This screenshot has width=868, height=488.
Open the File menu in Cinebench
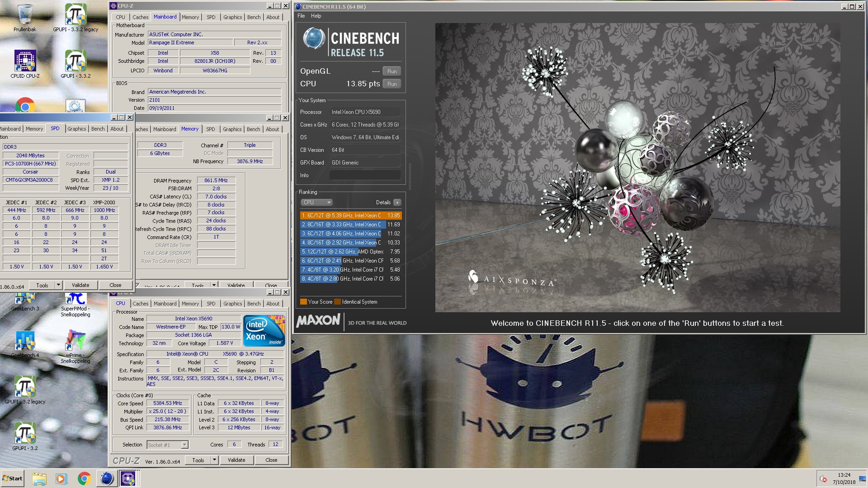point(301,16)
